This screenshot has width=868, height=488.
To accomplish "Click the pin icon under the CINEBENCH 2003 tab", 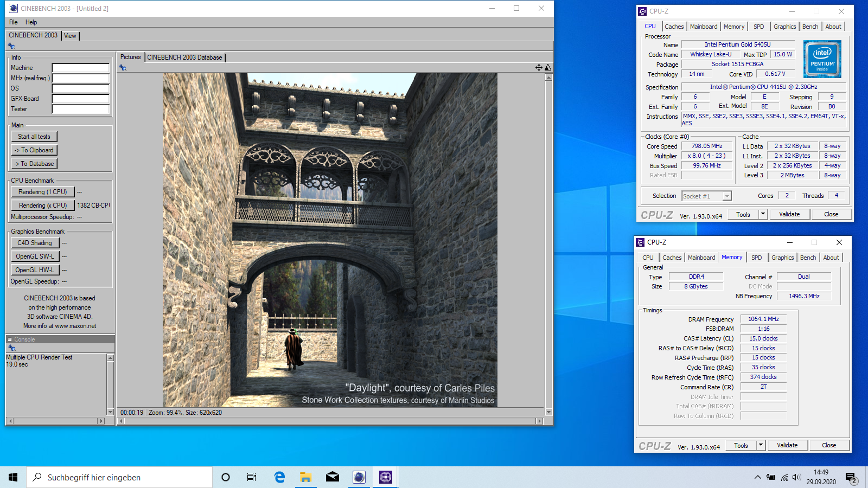I will (x=11, y=46).
